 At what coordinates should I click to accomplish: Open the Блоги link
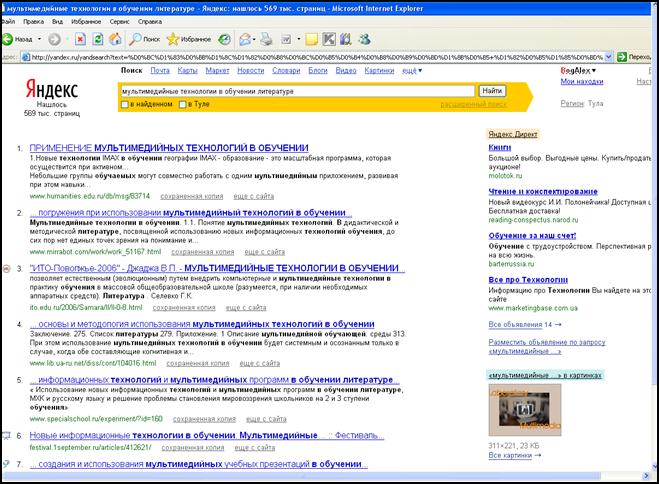tap(318, 71)
